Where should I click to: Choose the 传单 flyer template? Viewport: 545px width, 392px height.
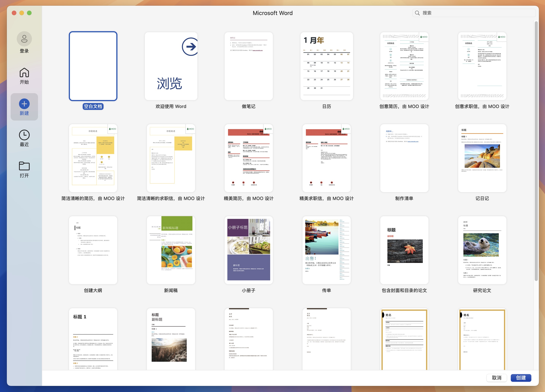pos(326,250)
